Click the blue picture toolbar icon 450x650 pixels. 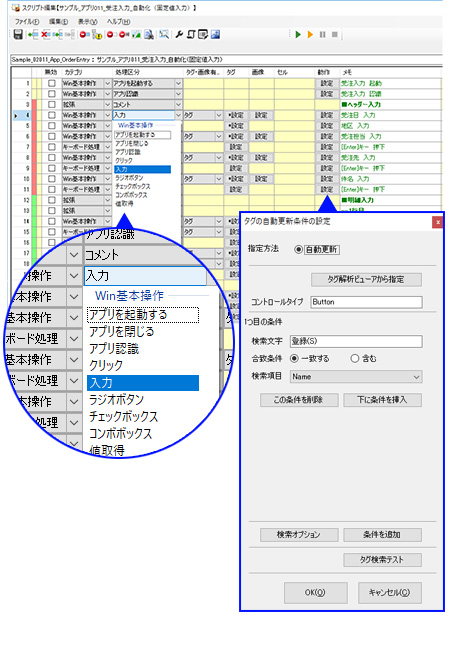pyautogui.click(x=215, y=34)
